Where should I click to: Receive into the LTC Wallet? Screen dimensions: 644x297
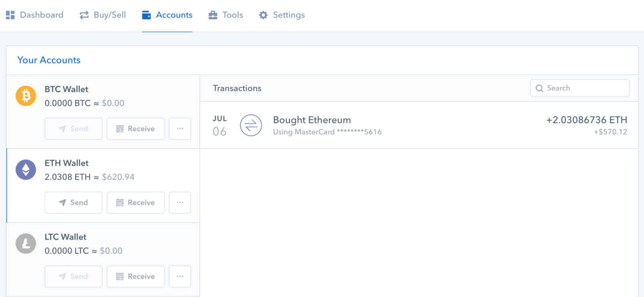tap(136, 277)
